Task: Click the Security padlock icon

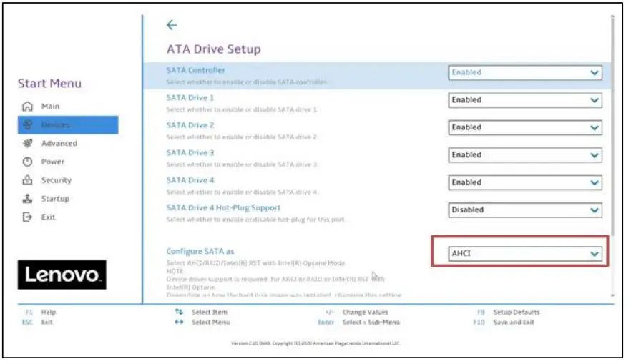Action: coord(27,179)
